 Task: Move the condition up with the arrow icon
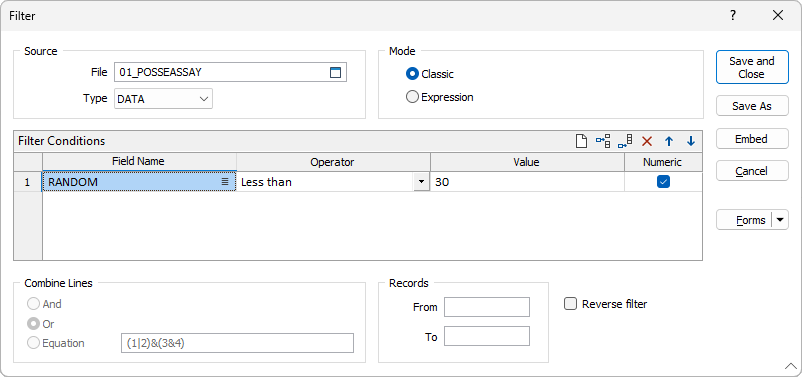click(x=669, y=142)
